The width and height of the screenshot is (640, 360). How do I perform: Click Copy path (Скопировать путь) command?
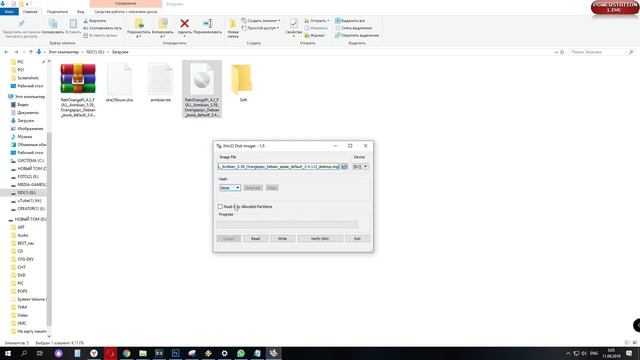coord(102,28)
